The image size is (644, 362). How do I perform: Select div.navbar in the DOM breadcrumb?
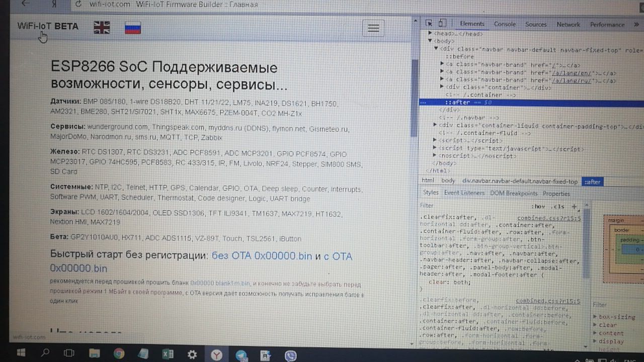click(x=520, y=182)
